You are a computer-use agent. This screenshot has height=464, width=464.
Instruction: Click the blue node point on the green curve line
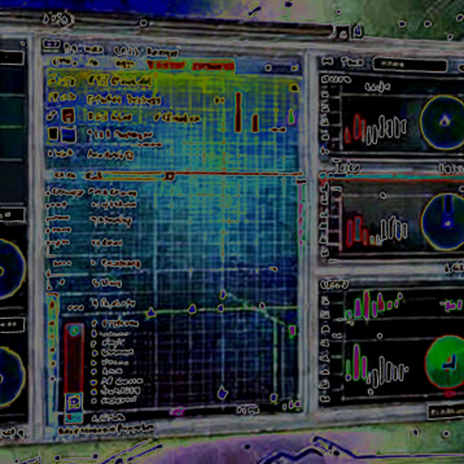192,309
